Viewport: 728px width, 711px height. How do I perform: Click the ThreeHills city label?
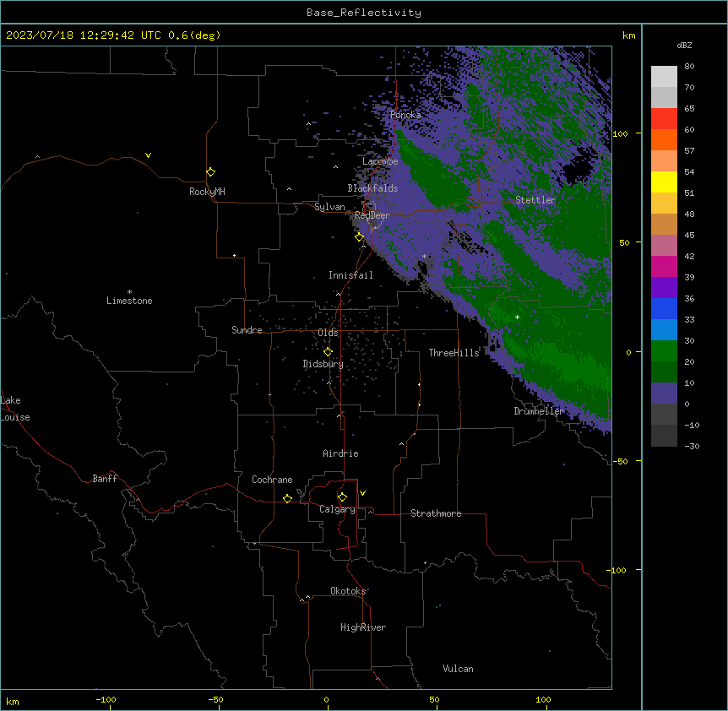[x=454, y=353]
